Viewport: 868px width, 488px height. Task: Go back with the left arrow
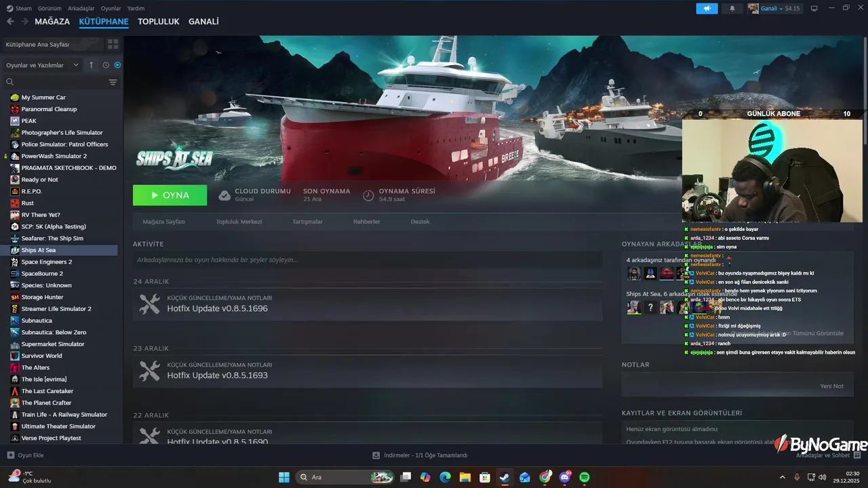[10, 22]
